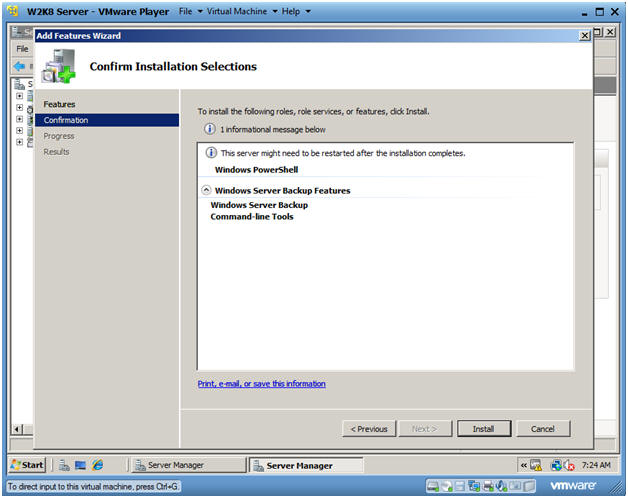
Task: Launch Server Manager from the Quick Launch bar
Action: (x=64, y=465)
